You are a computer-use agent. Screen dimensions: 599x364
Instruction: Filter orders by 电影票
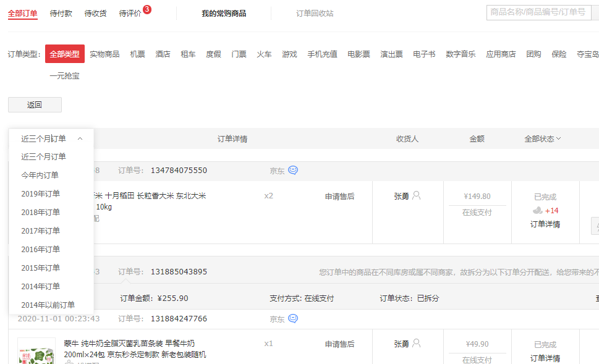pyautogui.click(x=359, y=54)
